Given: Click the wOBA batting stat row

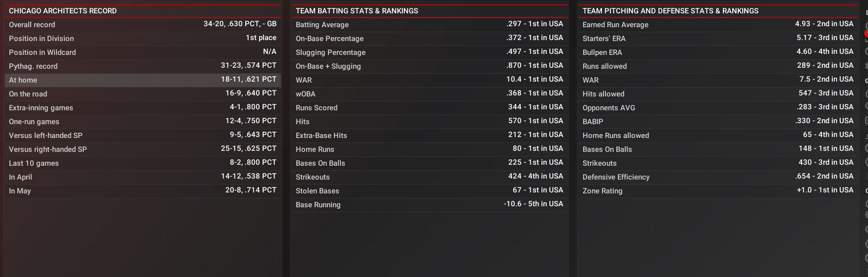Looking at the screenshot, I should [x=429, y=94].
